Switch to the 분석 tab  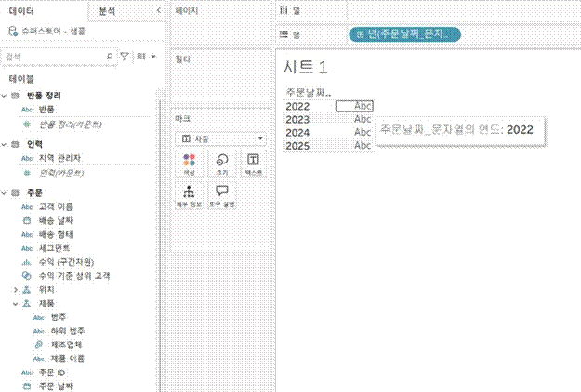point(108,10)
